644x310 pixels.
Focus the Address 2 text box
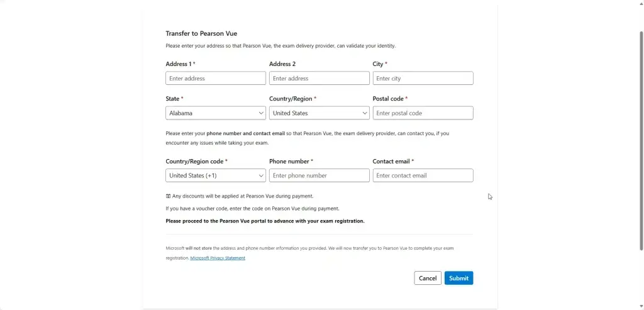tap(319, 78)
